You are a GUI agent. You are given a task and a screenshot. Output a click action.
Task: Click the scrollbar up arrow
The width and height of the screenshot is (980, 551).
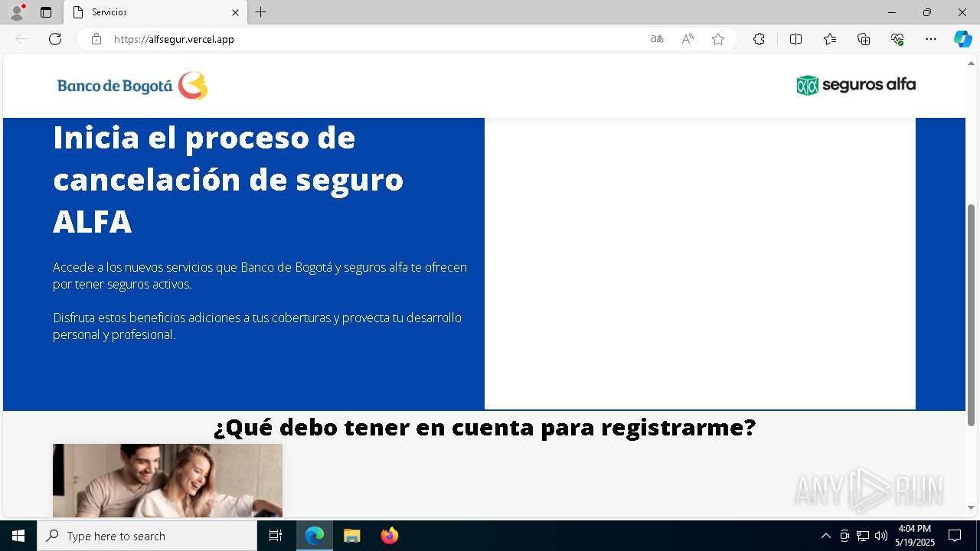point(971,63)
